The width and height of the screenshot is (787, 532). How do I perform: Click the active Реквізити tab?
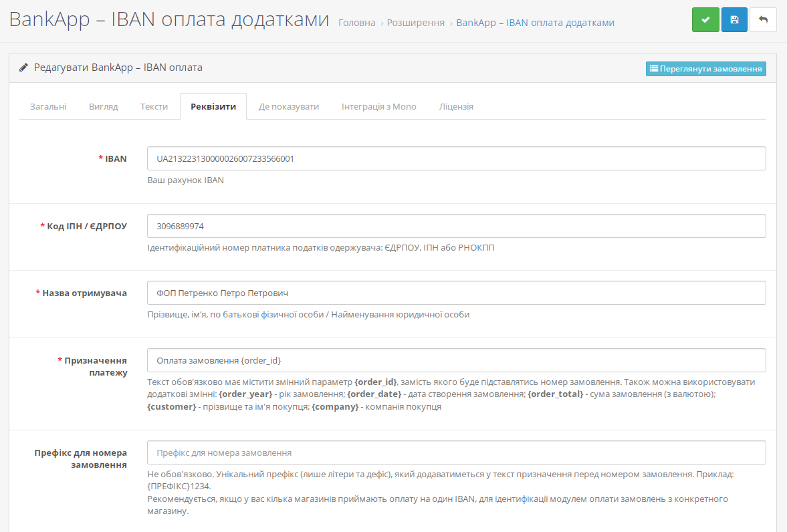213,106
